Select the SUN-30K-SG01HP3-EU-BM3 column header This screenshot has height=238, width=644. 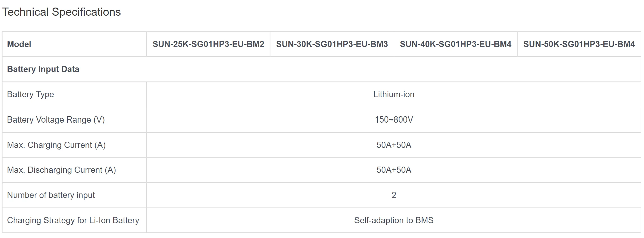[x=332, y=44]
